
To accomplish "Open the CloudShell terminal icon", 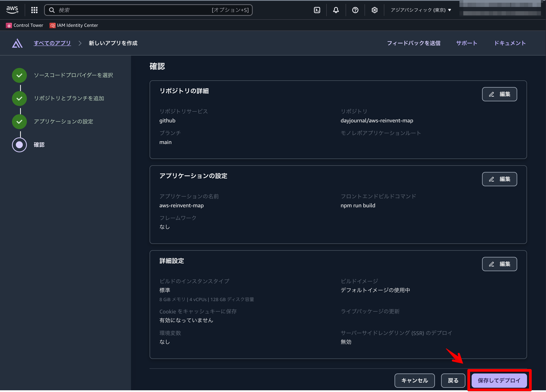I will pyautogui.click(x=317, y=10).
